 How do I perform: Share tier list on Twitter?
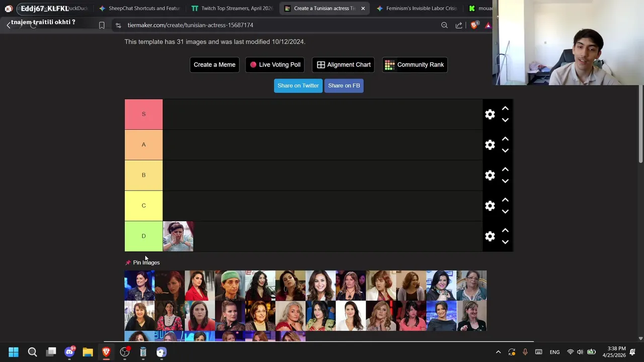[x=298, y=85]
